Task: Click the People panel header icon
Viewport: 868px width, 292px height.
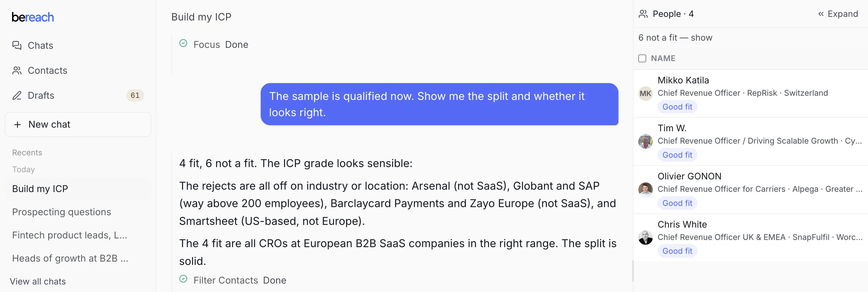Action: tap(643, 14)
